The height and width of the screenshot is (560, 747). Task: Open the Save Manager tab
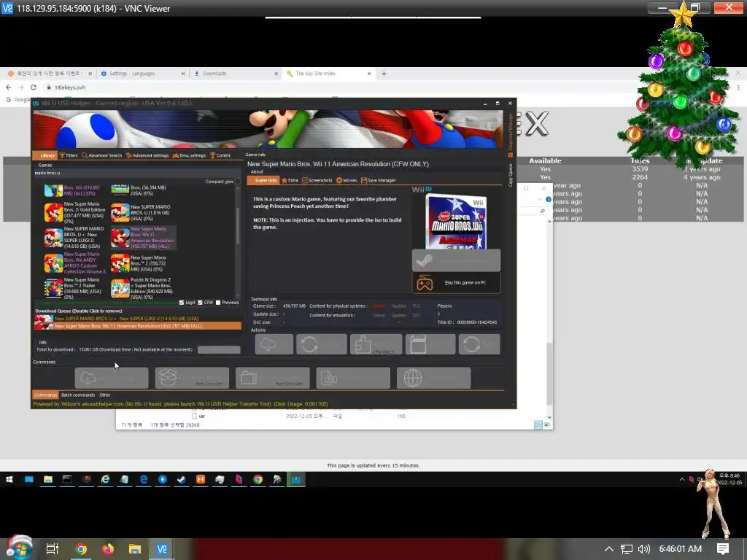[379, 181]
